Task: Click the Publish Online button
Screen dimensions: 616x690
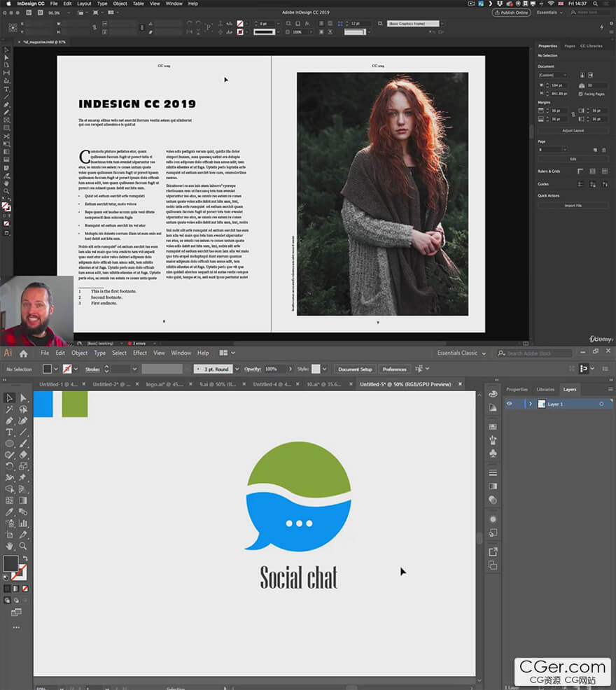Action: [511, 13]
